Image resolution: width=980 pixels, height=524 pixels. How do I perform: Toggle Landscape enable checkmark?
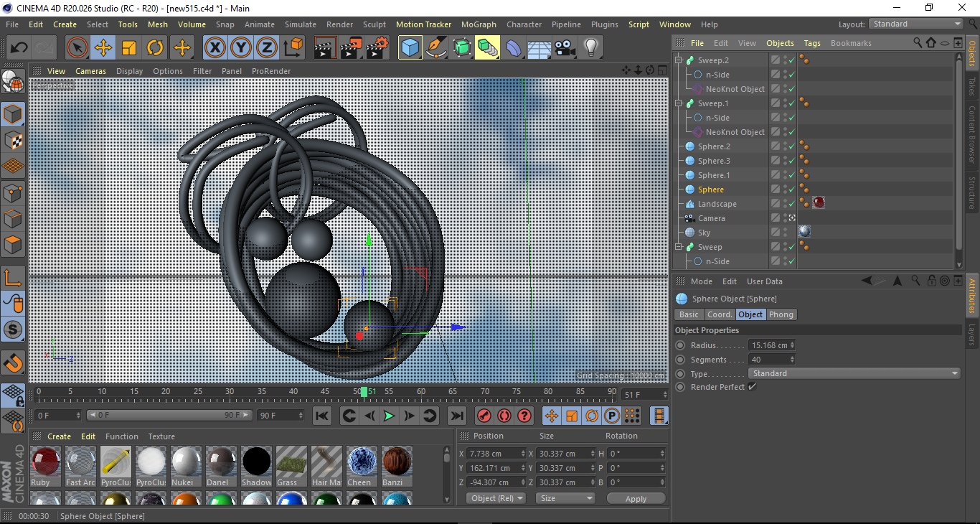[791, 204]
